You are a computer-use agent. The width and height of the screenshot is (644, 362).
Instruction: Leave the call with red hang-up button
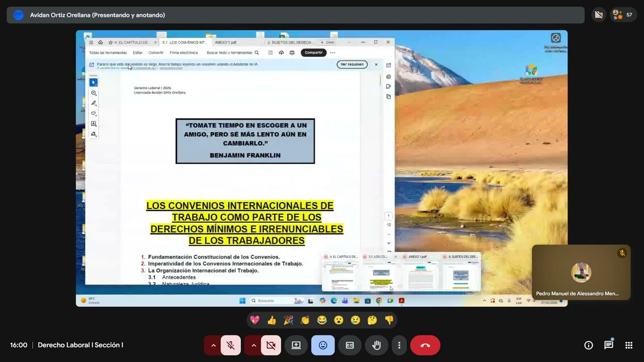tap(425, 345)
